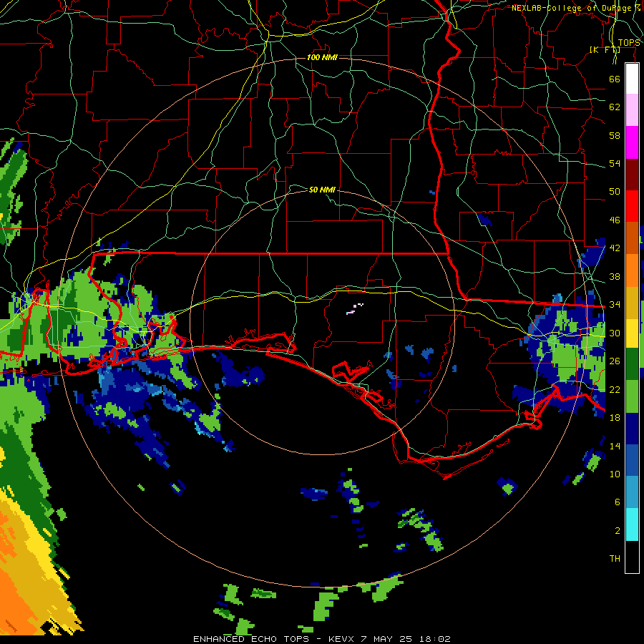Click the 22 legend value
Image resolution: width=644 pixels, height=644 pixels.
(615, 389)
